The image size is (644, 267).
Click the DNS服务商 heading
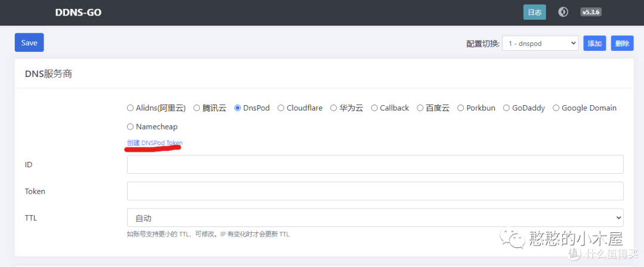coord(48,74)
